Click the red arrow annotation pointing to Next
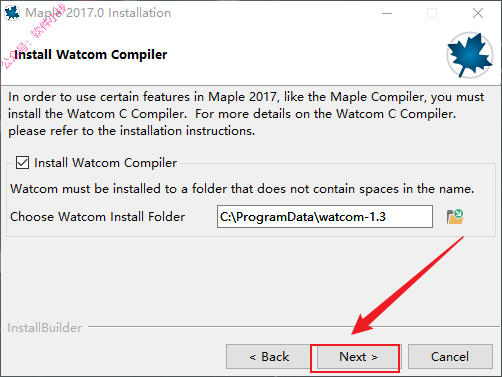The width and height of the screenshot is (502, 377). [407, 286]
